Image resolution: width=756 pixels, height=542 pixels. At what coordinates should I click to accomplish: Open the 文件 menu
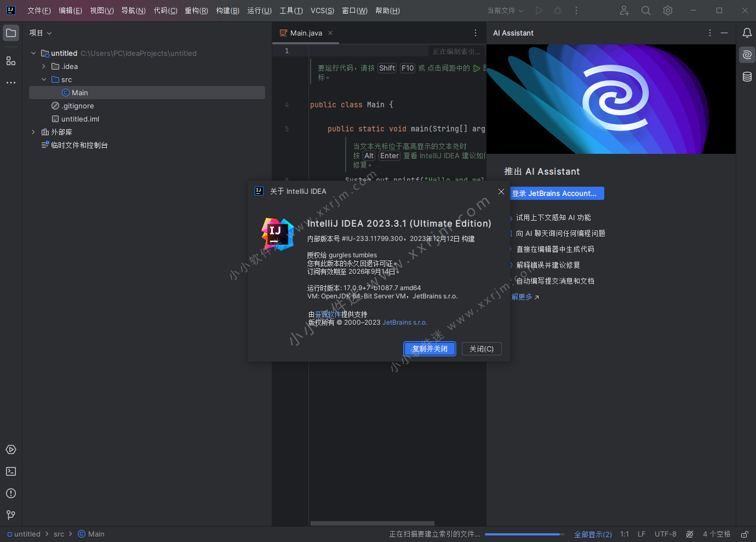click(39, 10)
